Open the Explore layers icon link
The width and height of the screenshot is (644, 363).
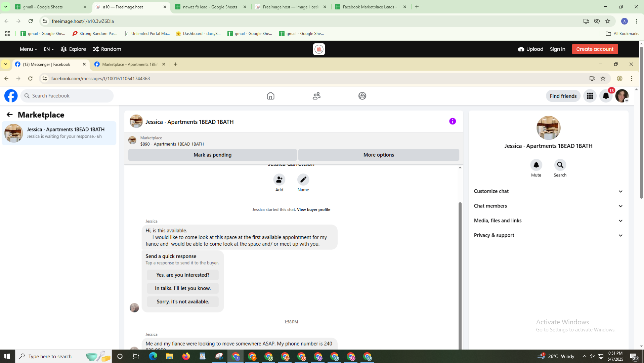[73, 49]
